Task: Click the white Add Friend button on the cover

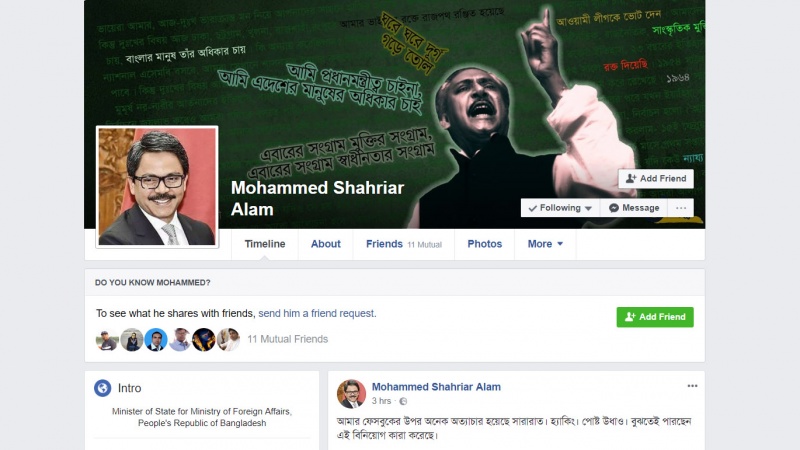Action: (656, 179)
